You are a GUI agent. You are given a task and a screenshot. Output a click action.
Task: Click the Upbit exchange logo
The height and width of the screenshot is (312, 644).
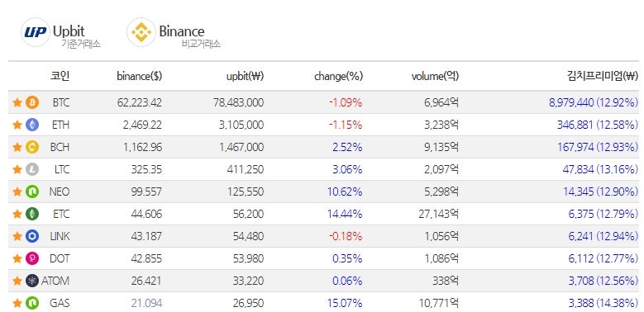tap(36, 32)
